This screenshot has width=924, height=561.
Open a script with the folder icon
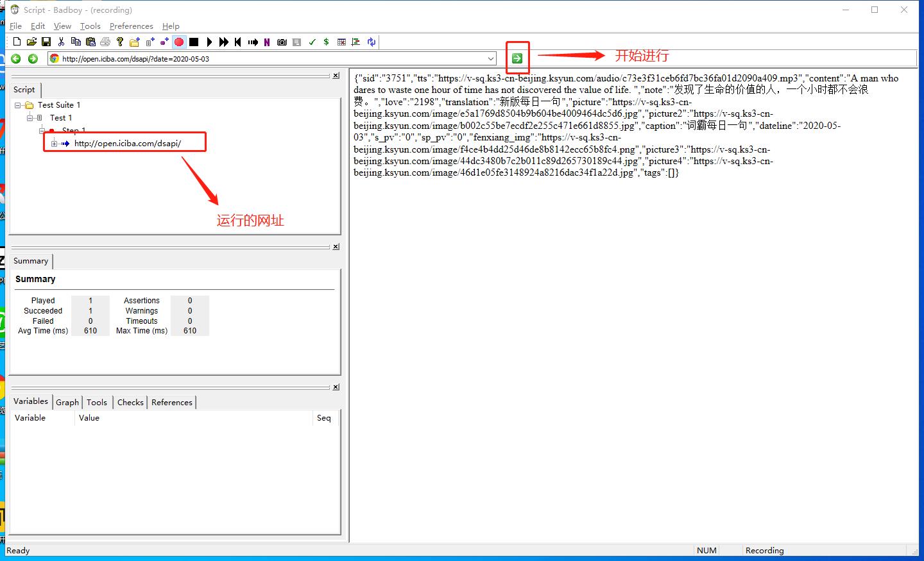[31, 42]
